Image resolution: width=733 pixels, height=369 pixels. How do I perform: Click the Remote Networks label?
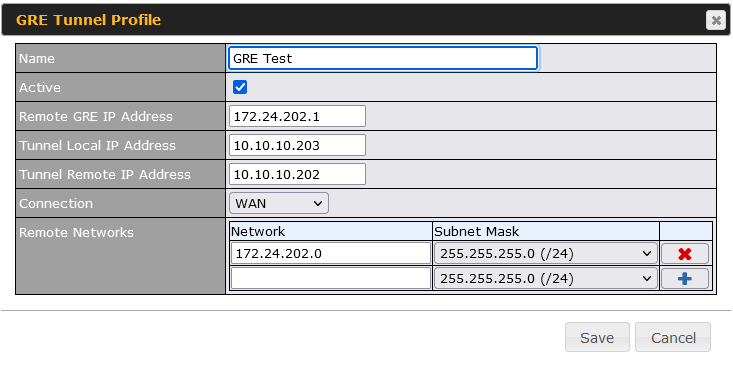pos(76,232)
